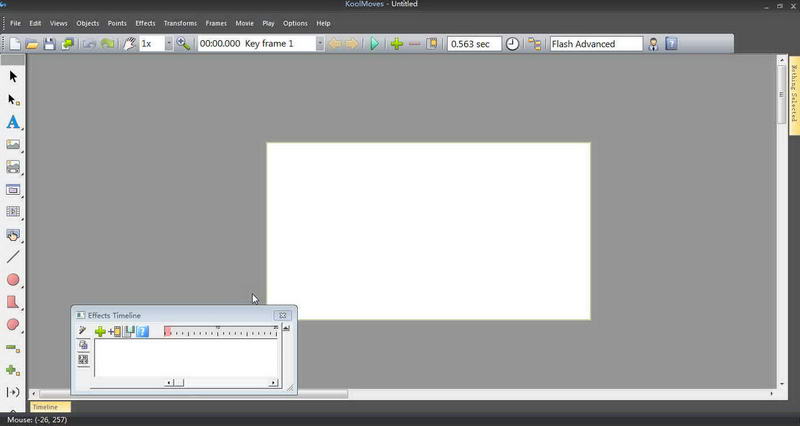This screenshot has height=426, width=800.
Task: Open the Views menu
Action: click(59, 23)
